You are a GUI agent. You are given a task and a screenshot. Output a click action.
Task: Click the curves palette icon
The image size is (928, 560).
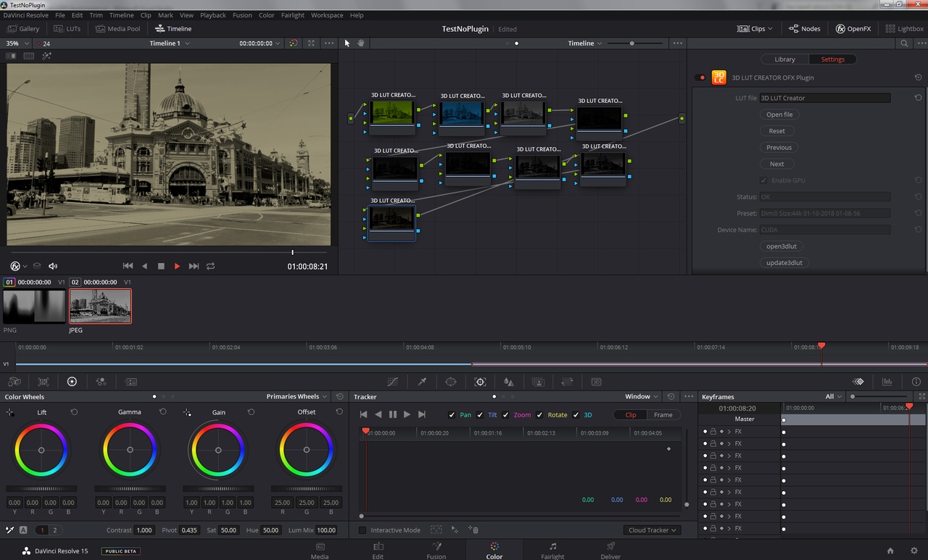(392, 382)
